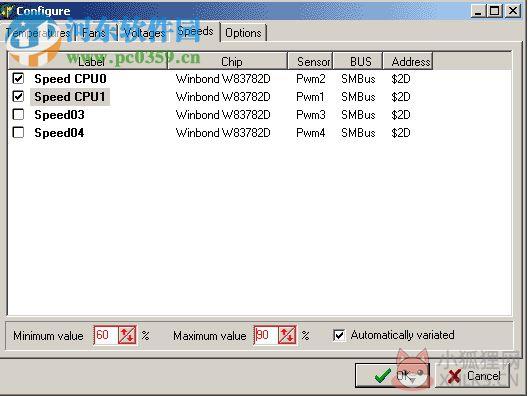Maximize the Configure window
This screenshot has width=530, height=396.
[495, 11]
